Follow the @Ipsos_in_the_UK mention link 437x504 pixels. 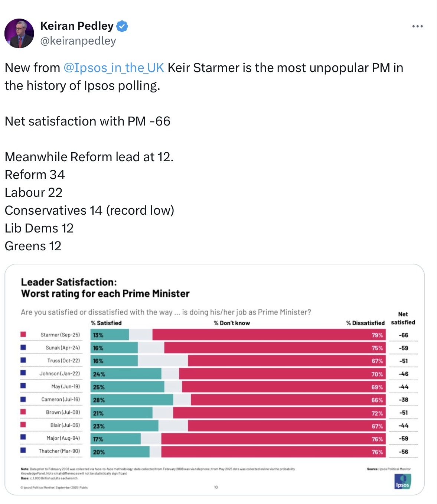[x=114, y=68]
